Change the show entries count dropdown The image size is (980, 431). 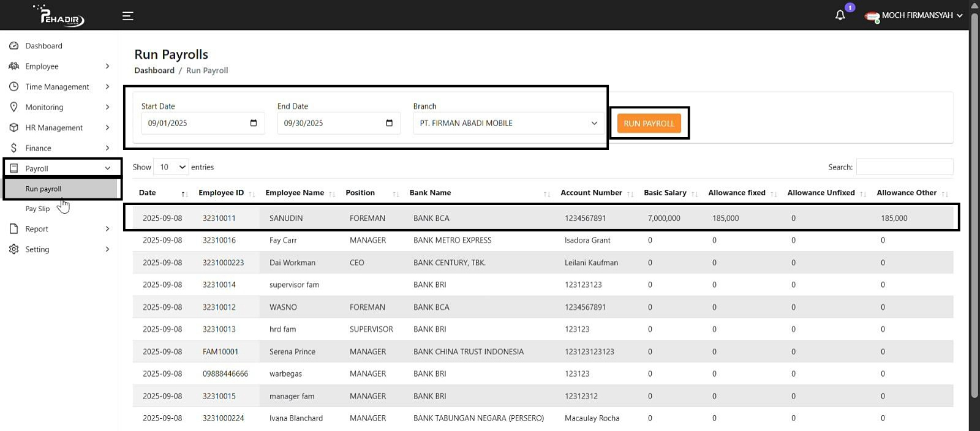(171, 167)
